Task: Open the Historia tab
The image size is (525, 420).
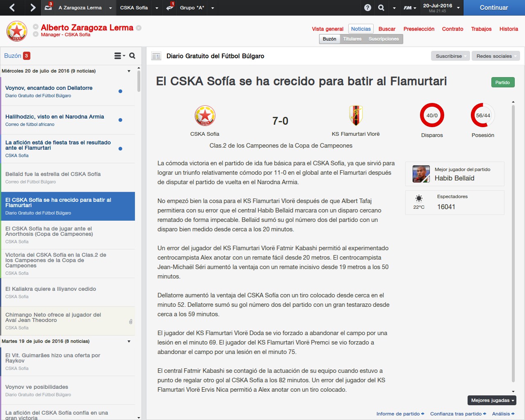Action: click(x=509, y=29)
